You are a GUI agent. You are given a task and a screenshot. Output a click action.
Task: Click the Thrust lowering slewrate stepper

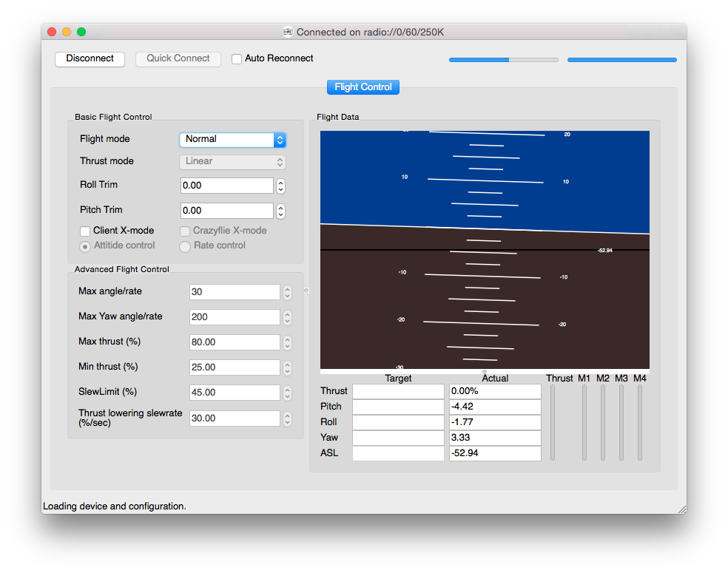point(287,418)
